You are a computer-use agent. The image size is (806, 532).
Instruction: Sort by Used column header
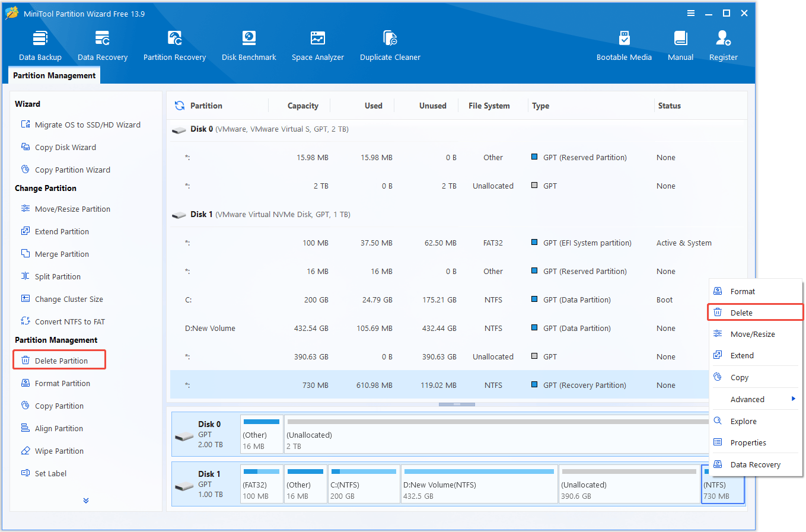[x=373, y=106]
